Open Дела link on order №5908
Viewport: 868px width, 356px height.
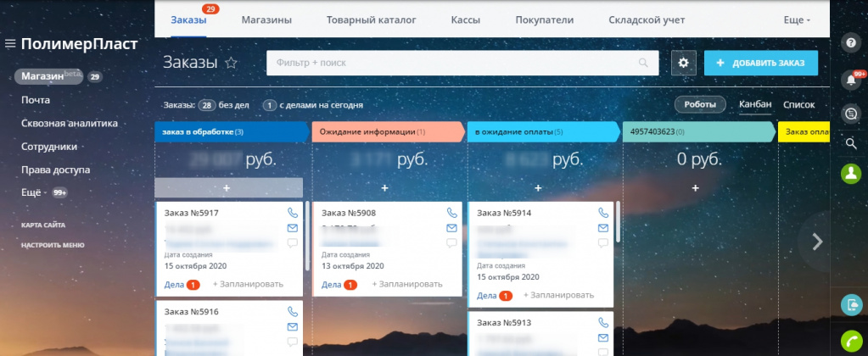pos(332,285)
